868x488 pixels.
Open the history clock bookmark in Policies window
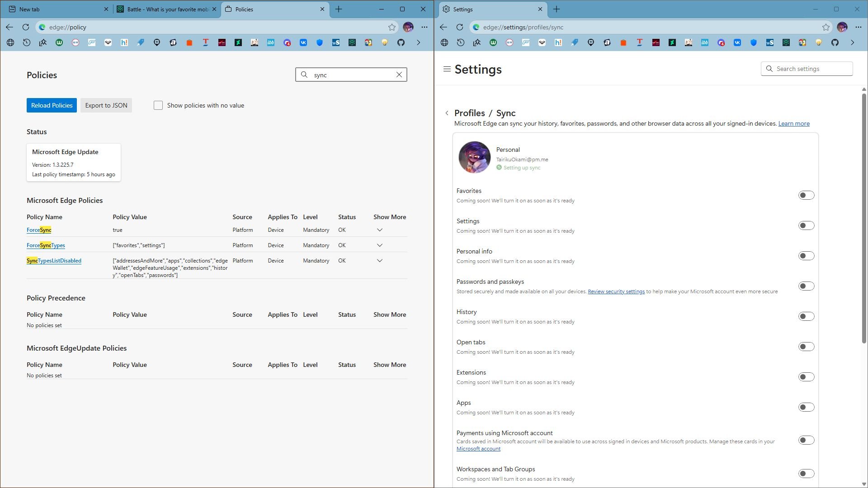(27, 42)
